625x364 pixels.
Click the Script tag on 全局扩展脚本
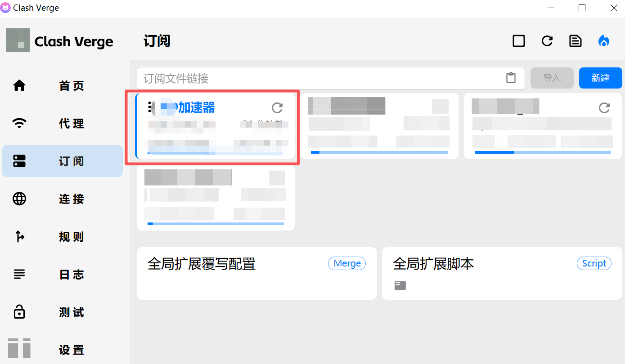[594, 263]
